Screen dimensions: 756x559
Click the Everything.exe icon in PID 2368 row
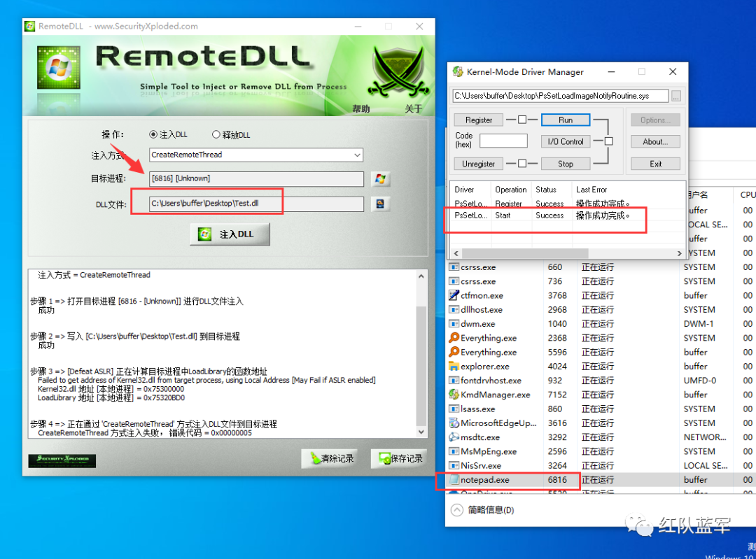coord(454,338)
